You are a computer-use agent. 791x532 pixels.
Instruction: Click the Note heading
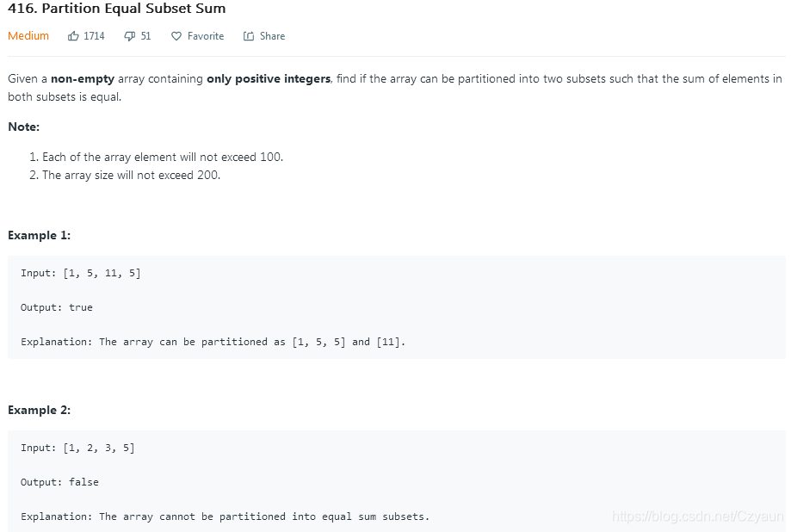click(x=24, y=127)
